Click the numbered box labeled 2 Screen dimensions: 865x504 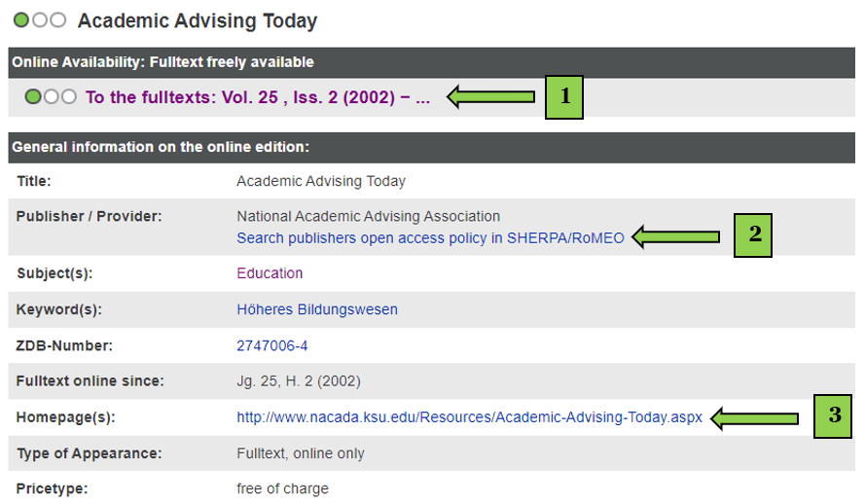coord(753,234)
